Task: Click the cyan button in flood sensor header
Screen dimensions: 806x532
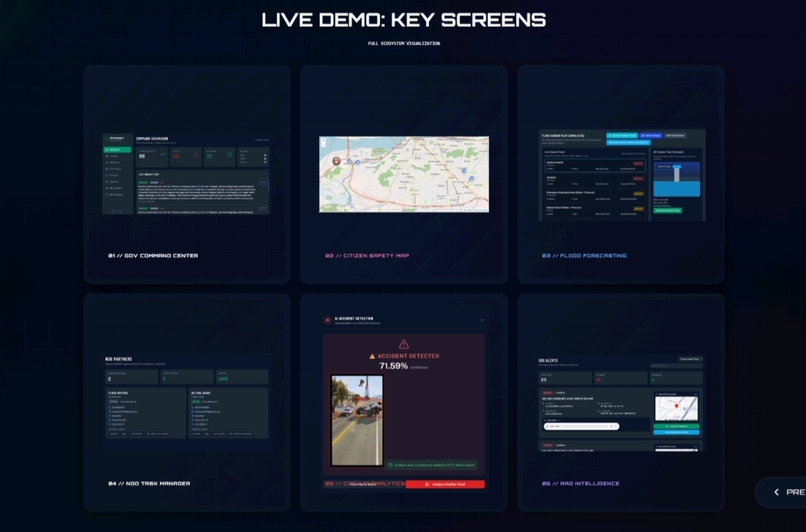Action: [622, 136]
